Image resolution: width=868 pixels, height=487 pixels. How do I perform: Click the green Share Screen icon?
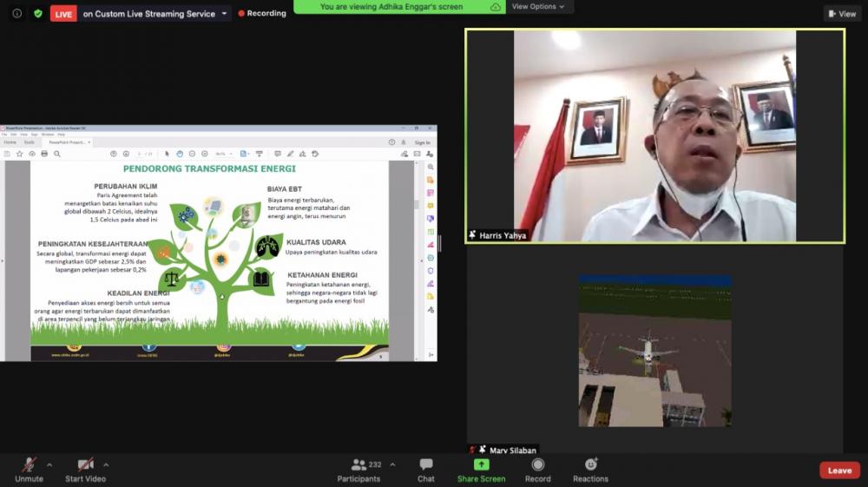click(x=481, y=464)
